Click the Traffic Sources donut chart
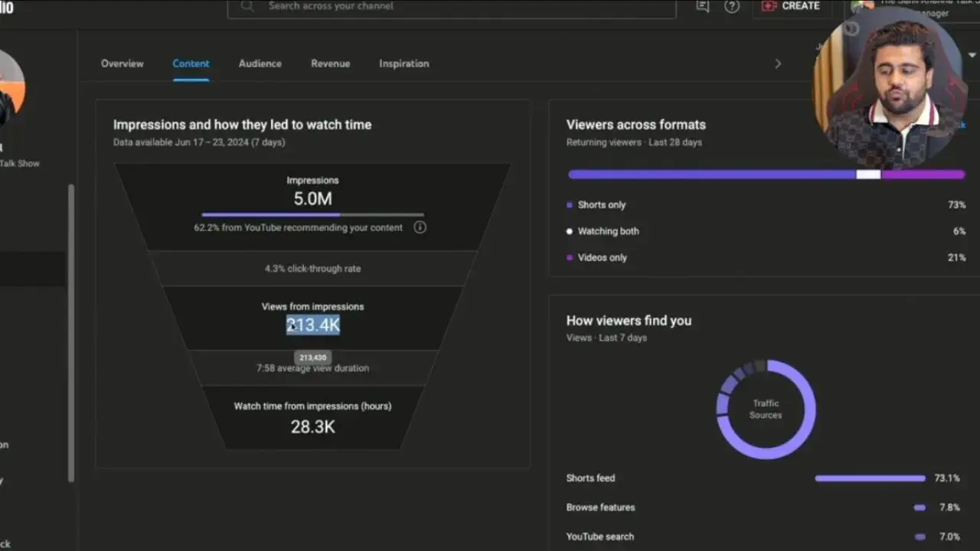The height and width of the screenshot is (551, 980). [766, 409]
